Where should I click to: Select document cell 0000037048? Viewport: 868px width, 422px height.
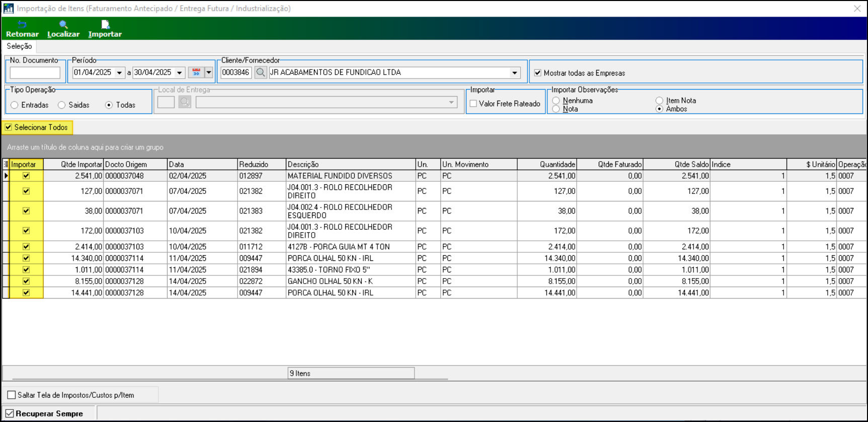pyautogui.click(x=135, y=176)
